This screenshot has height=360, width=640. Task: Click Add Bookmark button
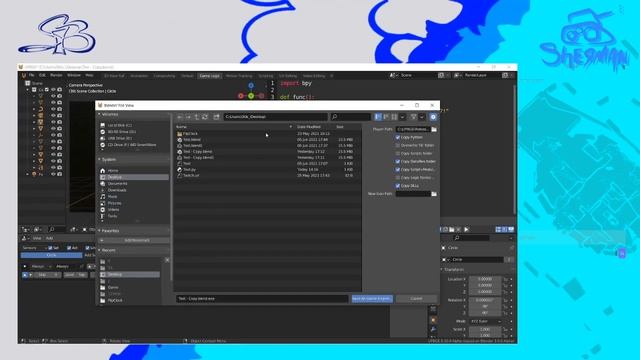click(x=134, y=240)
